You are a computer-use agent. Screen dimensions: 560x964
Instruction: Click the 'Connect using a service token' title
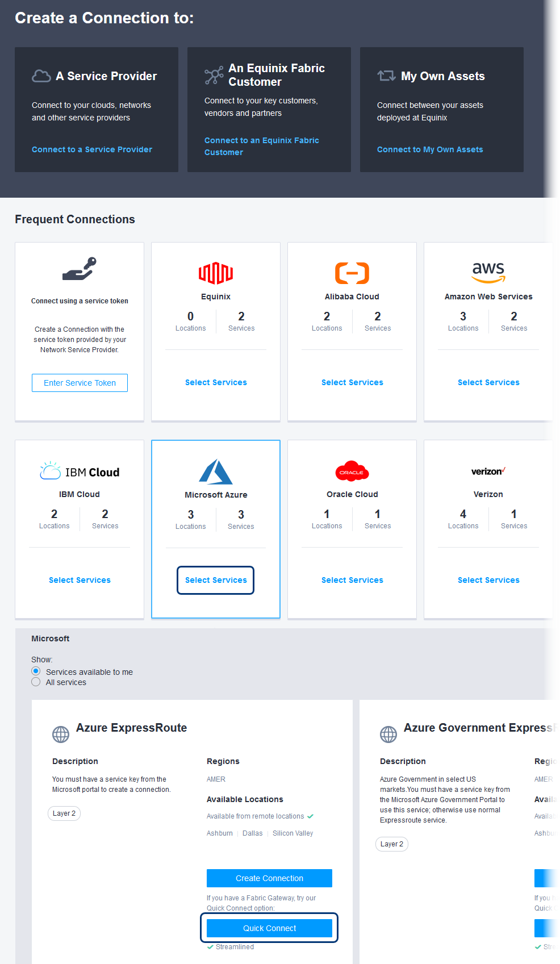[80, 301]
